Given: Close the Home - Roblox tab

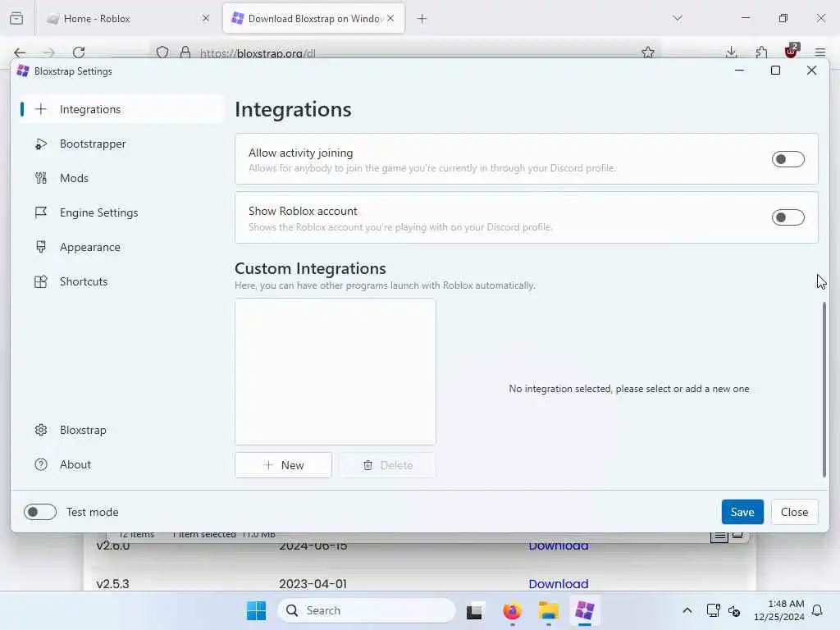Looking at the screenshot, I should point(206,19).
